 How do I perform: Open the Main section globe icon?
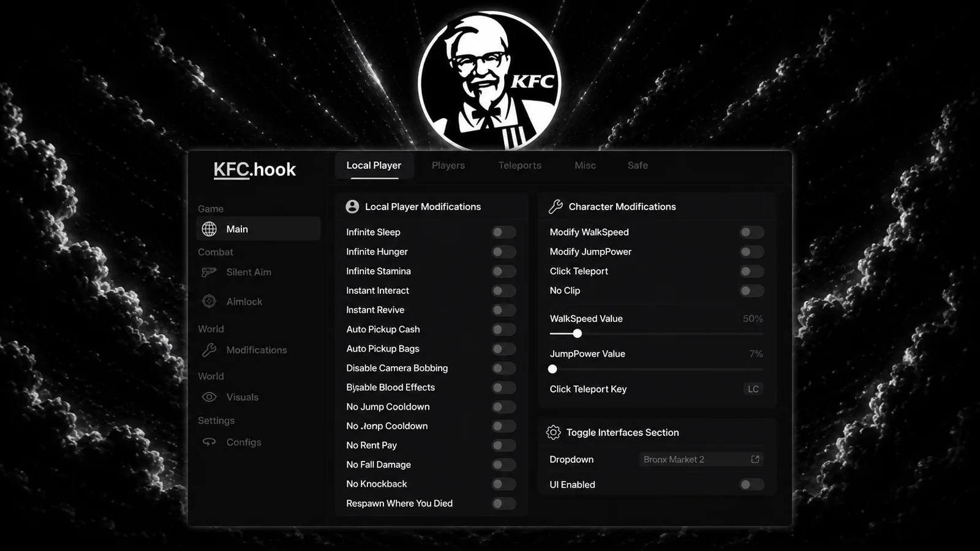pos(209,229)
